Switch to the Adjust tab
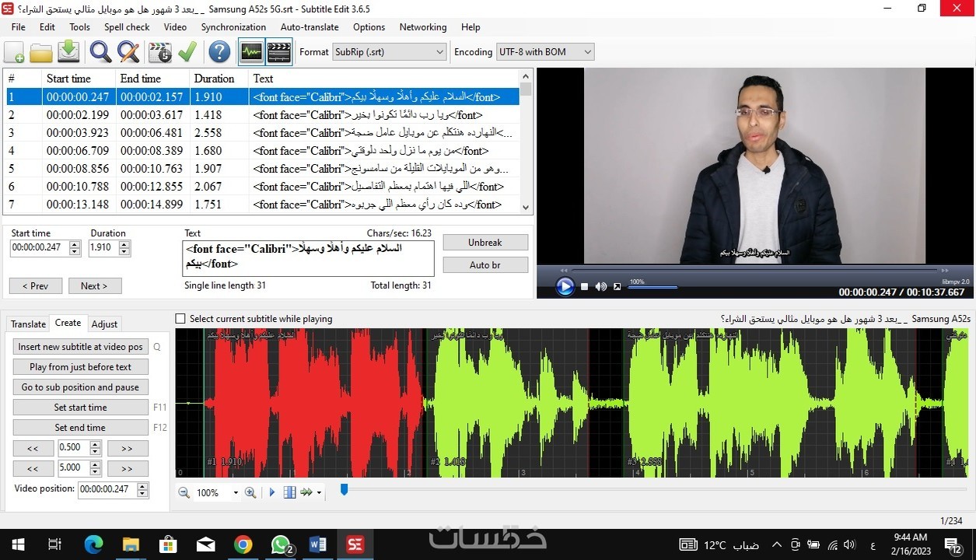The height and width of the screenshot is (560, 976). 104,324
